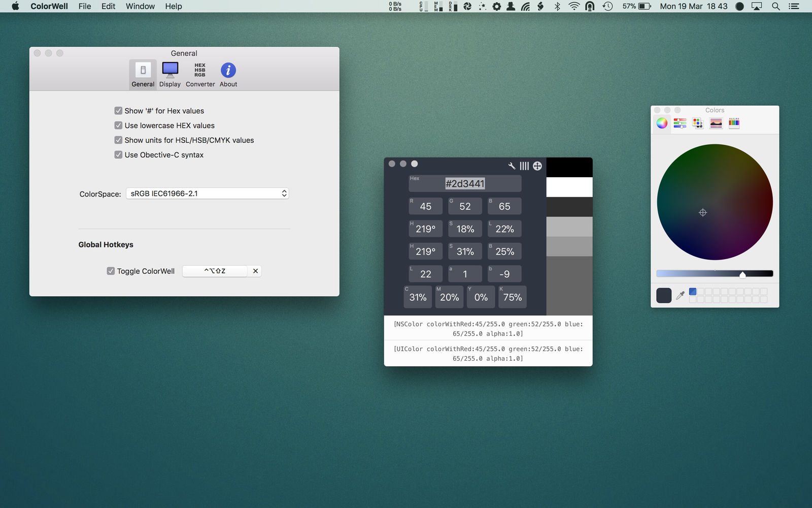Click the crosshair color picker icon
Screen dimensions: 812x508
point(537,166)
